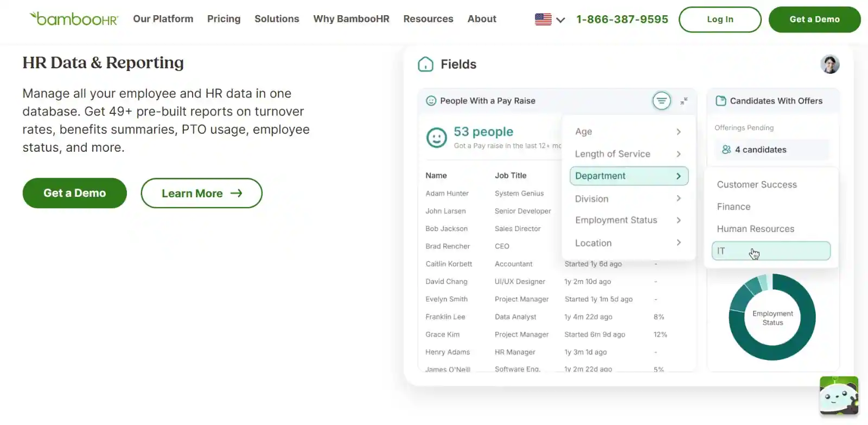Image resolution: width=868 pixels, height=425 pixels.
Task: Click the Employment Status donut chart
Action: point(772,318)
